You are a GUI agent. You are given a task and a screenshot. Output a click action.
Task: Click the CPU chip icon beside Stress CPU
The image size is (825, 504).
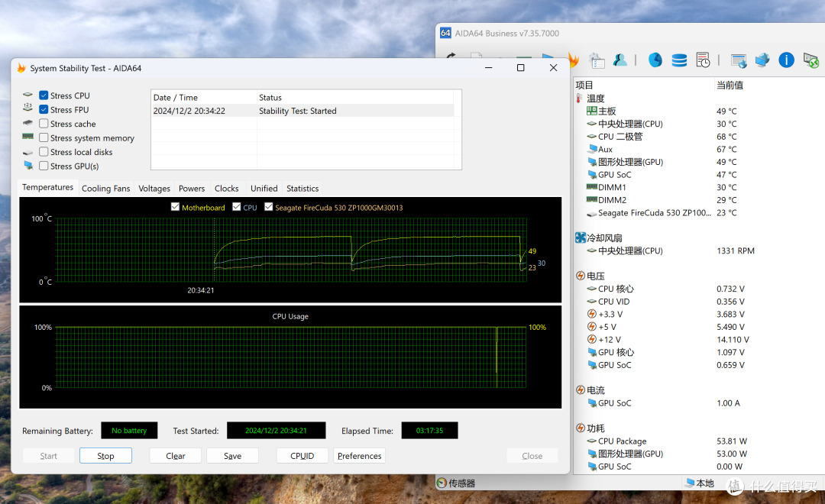pos(28,95)
